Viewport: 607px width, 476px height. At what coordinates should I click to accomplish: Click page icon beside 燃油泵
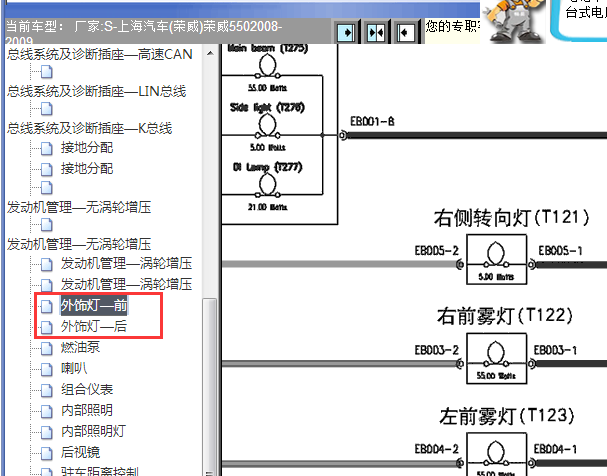[x=47, y=348]
